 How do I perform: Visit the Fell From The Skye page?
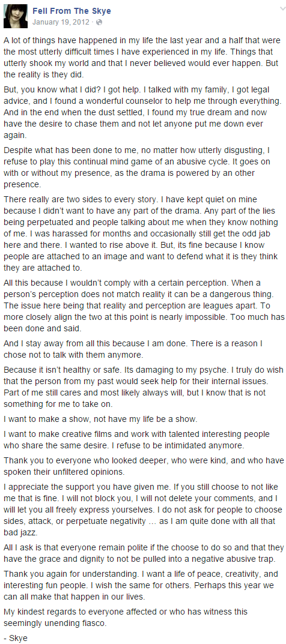coord(71,11)
